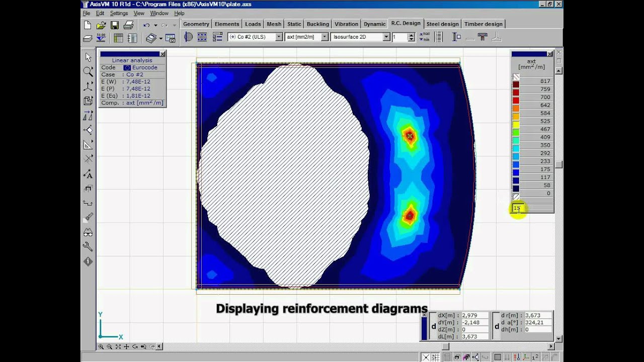Viewport: 644px width, 362px height.
Task: Toggle the polar delta 'd' button beside d r
Action: (x=497, y=326)
